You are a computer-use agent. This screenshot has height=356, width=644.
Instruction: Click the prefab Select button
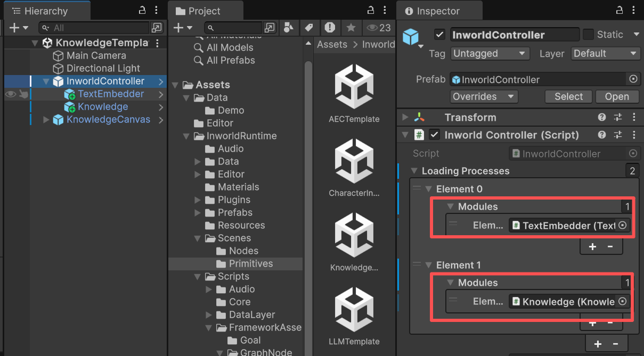tap(569, 97)
